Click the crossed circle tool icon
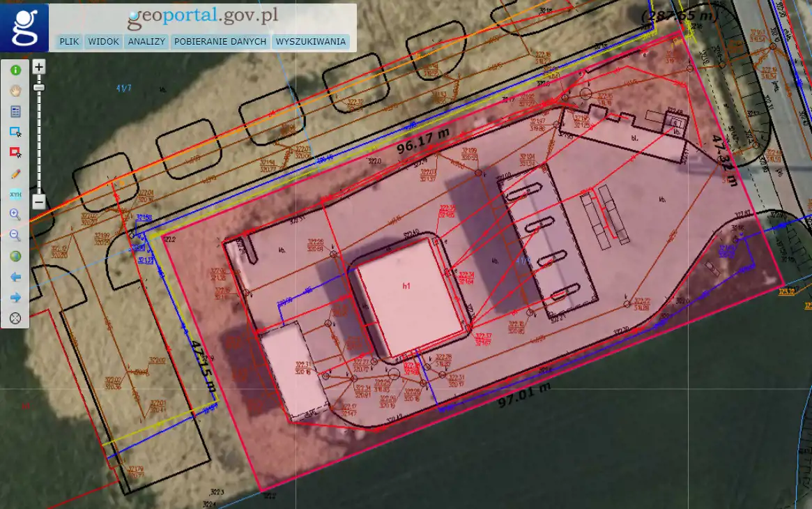The height and width of the screenshot is (509, 812). [15, 319]
